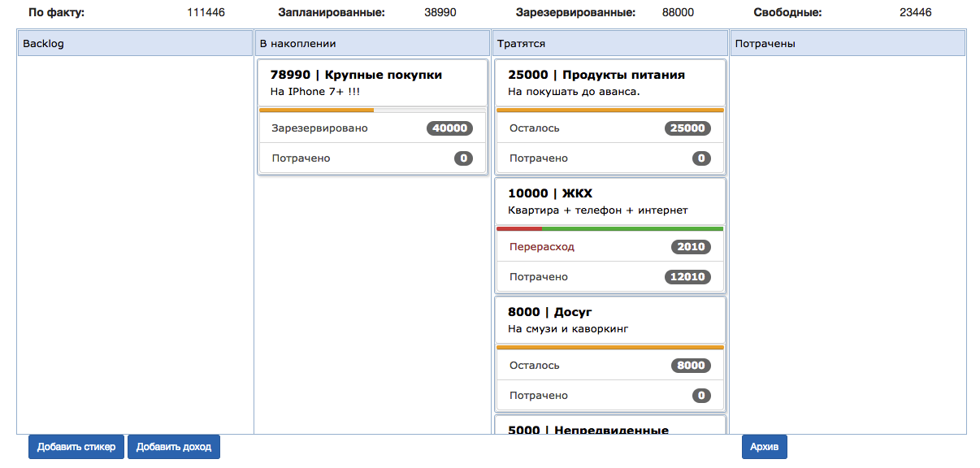Click the На смузи и каворкинг description
Screen dimensions: 980x468
point(568,329)
